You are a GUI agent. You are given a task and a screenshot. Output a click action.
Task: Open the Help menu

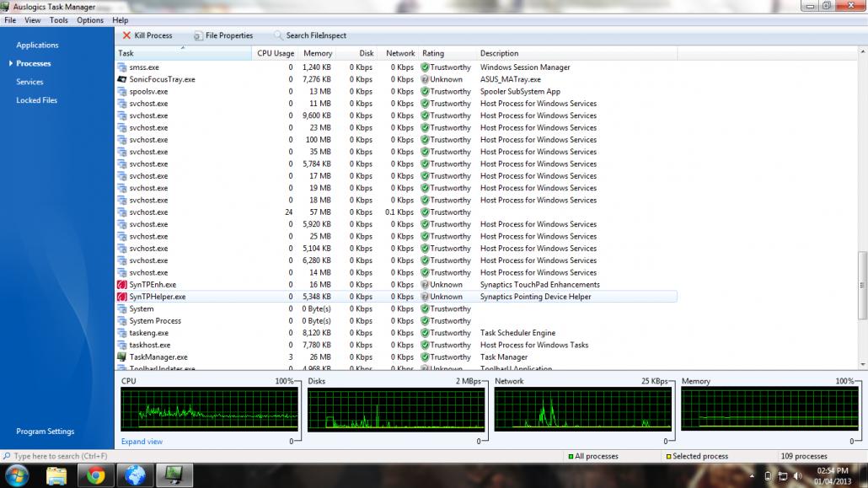click(121, 20)
